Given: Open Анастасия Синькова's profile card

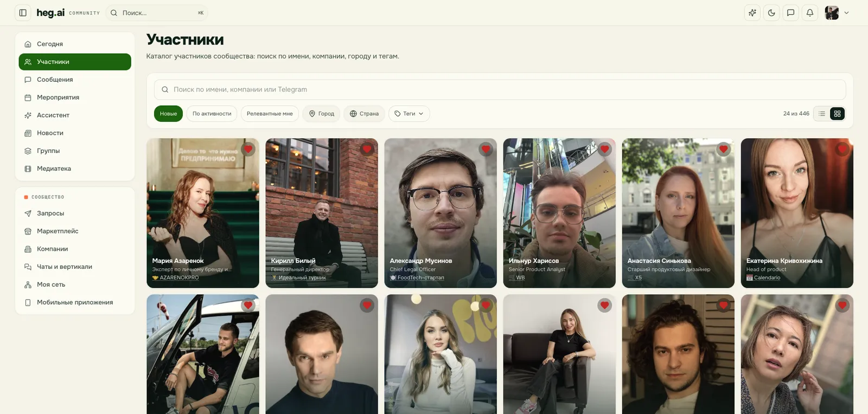Looking at the screenshot, I should click(678, 213).
